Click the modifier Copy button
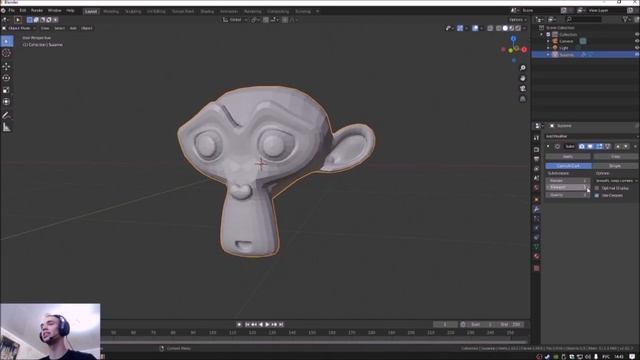The image size is (640, 360). tap(616, 157)
